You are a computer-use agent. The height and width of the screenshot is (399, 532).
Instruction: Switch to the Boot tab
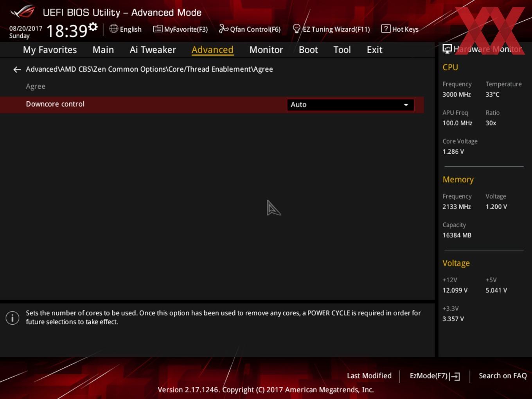point(308,50)
